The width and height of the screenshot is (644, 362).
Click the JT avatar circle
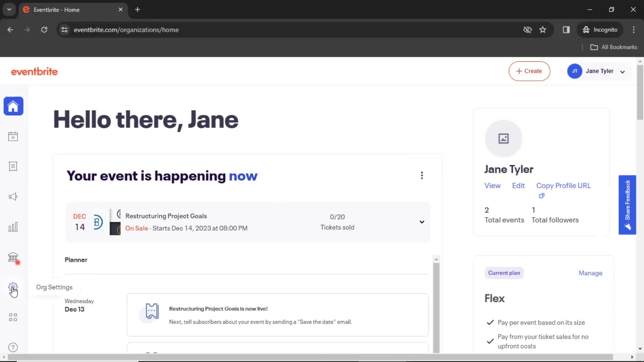click(x=575, y=71)
